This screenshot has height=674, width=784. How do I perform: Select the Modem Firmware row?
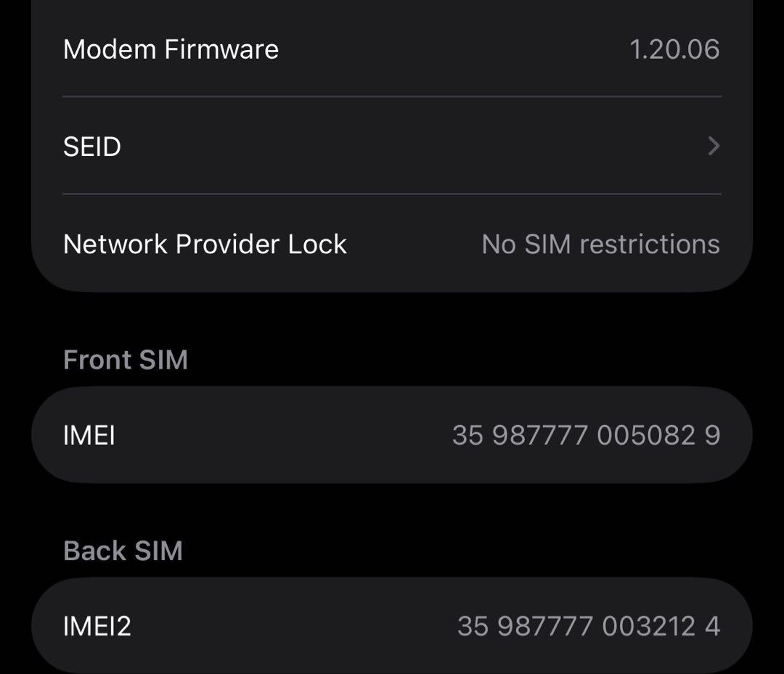point(392,49)
